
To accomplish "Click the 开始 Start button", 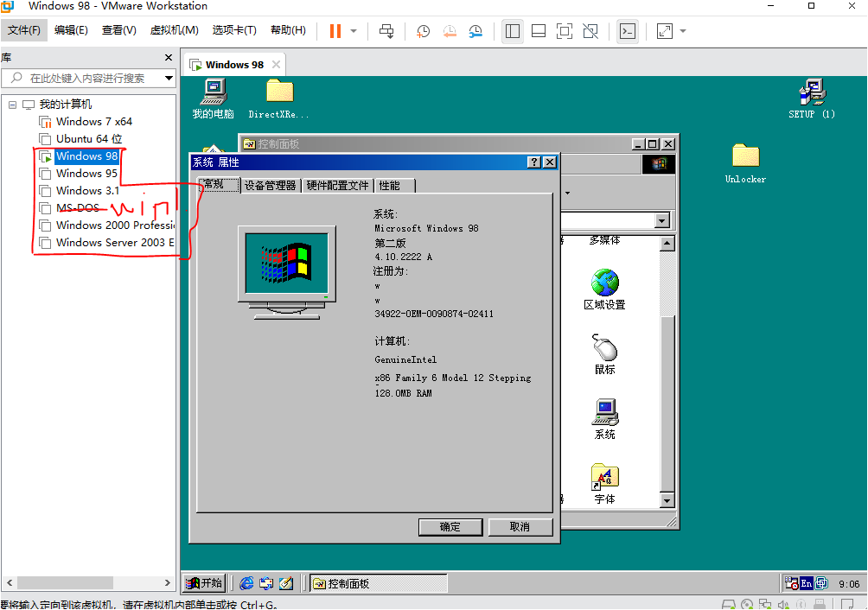I will click(x=204, y=583).
